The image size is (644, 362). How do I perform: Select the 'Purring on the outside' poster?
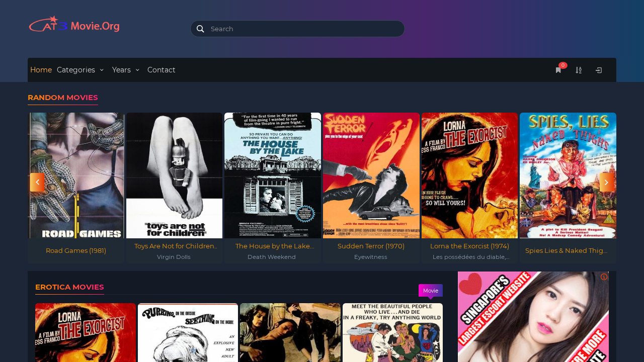[188, 332]
